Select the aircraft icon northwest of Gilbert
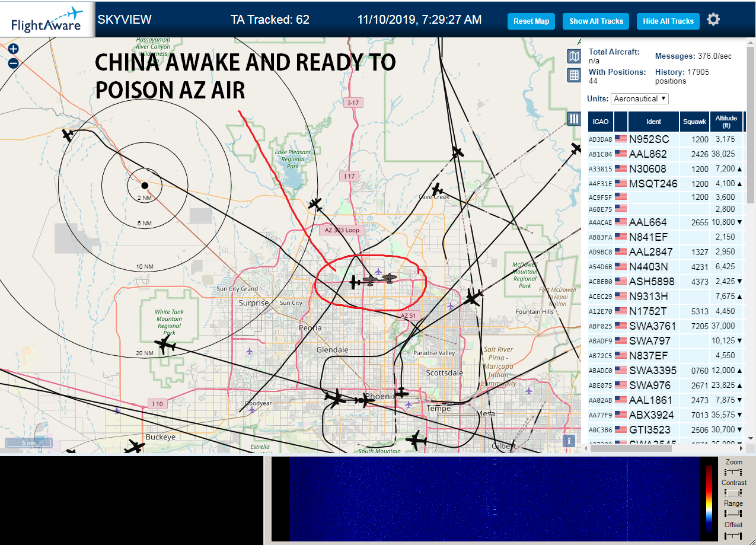The height and width of the screenshot is (545, 756). point(417,441)
